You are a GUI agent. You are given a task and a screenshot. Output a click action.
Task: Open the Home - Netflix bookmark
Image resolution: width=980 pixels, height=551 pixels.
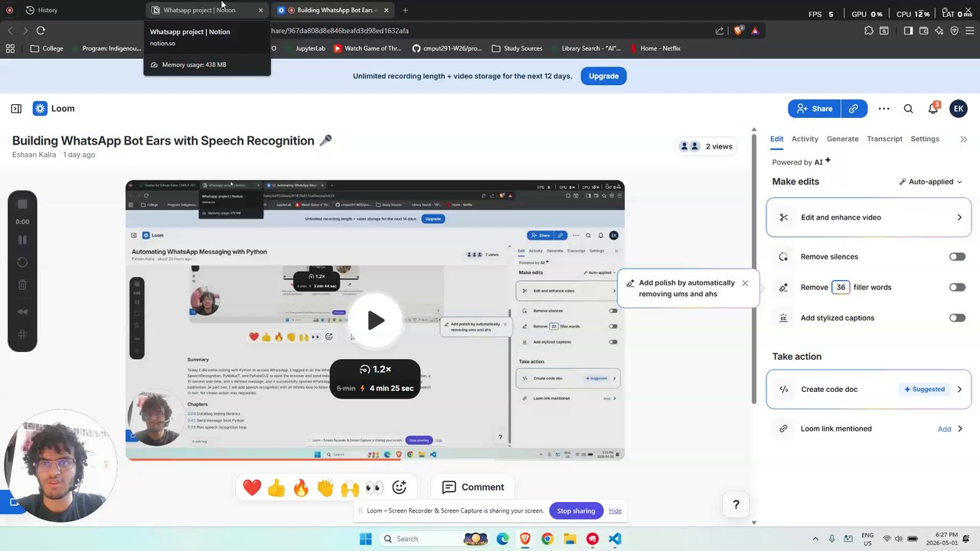pyautogui.click(x=655, y=48)
